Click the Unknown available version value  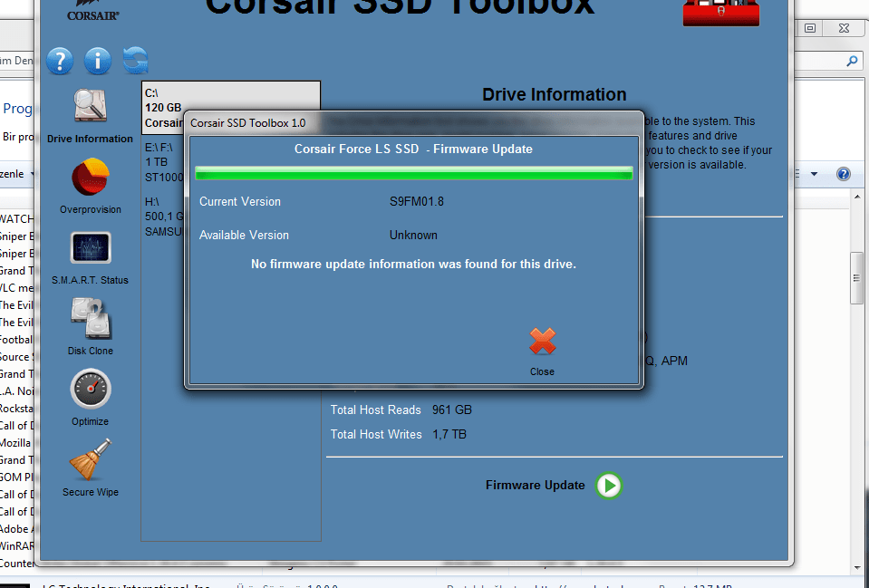coord(413,235)
